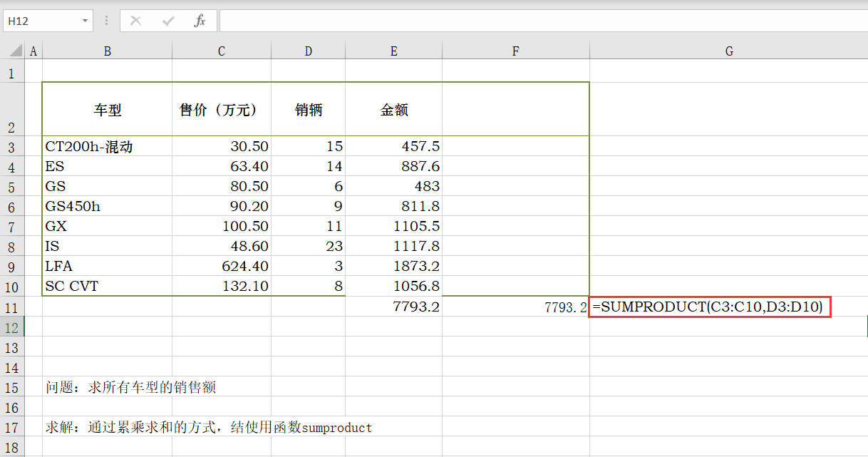Image resolution: width=868 pixels, height=457 pixels.
Task: Click the amount cell 1117.8
Action: pos(393,246)
